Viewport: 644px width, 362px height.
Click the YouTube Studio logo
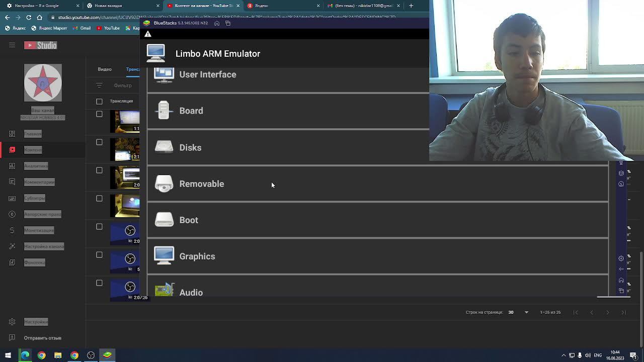(41, 45)
